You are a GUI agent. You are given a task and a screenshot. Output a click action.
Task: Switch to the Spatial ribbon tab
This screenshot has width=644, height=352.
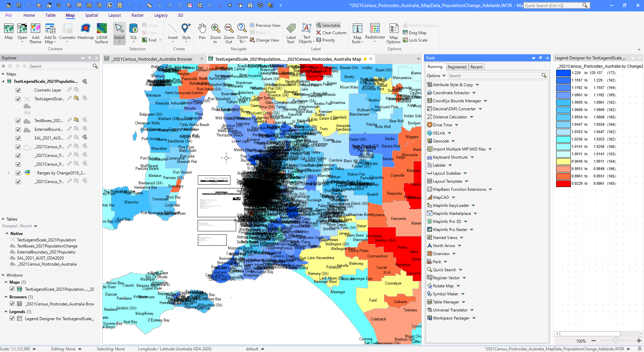[91, 15]
